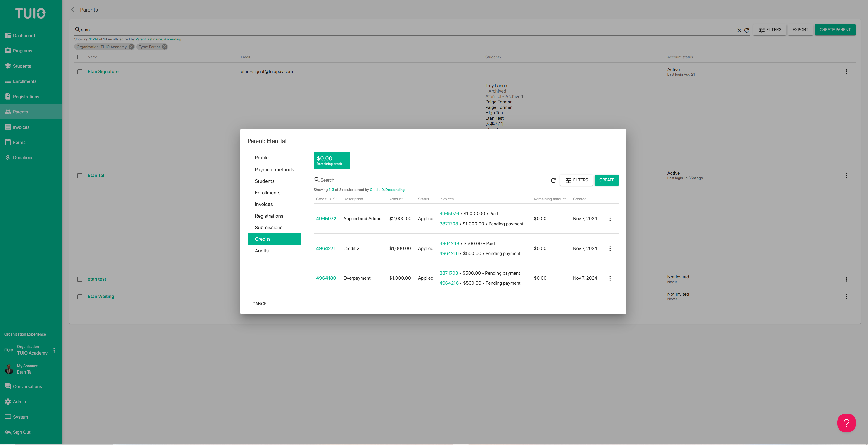The height and width of the screenshot is (445, 868).
Task: Go back using the arrow beside Parents
Action: [73, 10]
